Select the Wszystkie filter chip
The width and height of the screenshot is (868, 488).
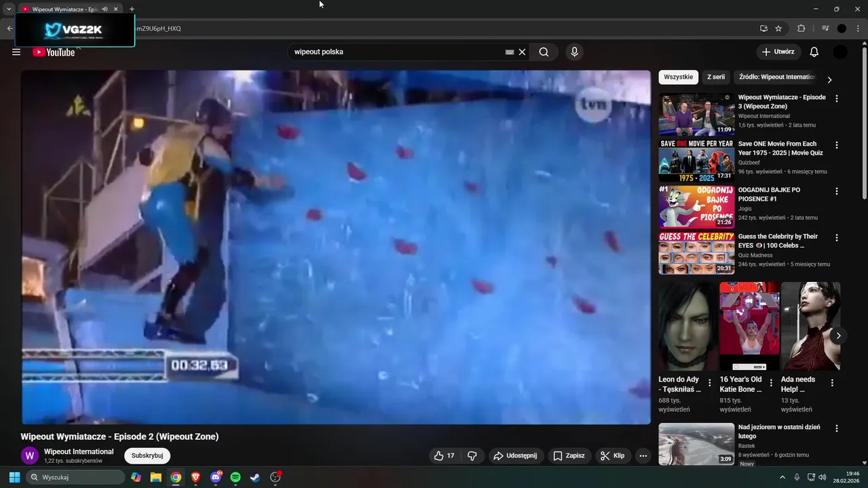[678, 77]
